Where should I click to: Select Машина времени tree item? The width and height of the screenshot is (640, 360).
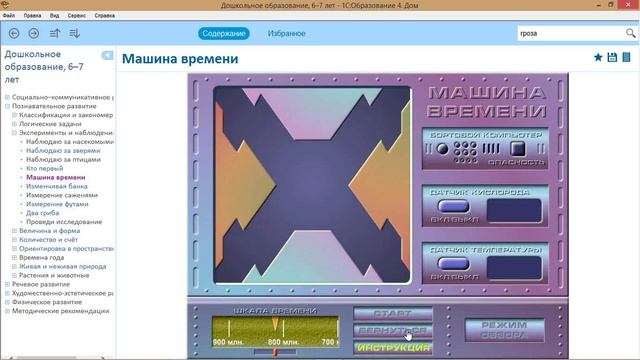pos(56,177)
